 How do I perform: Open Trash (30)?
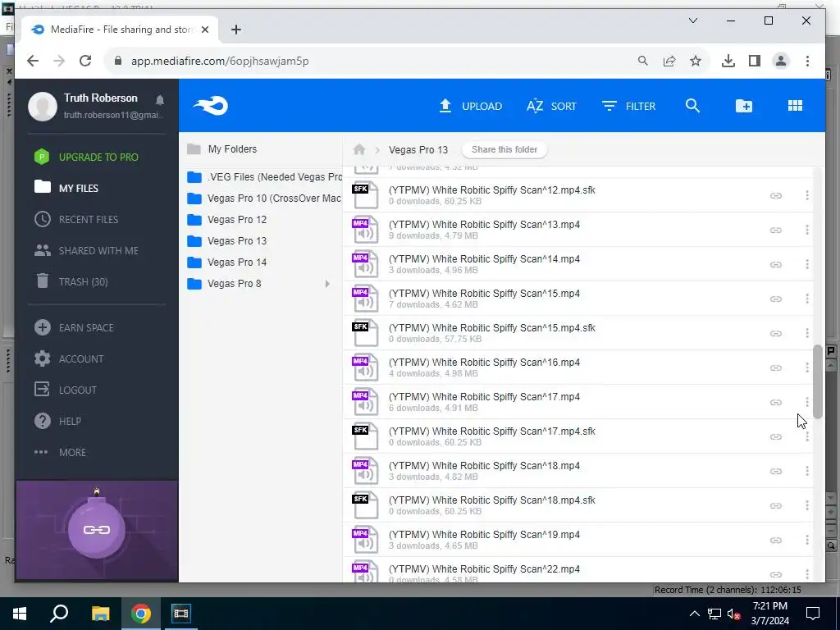click(x=71, y=281)
